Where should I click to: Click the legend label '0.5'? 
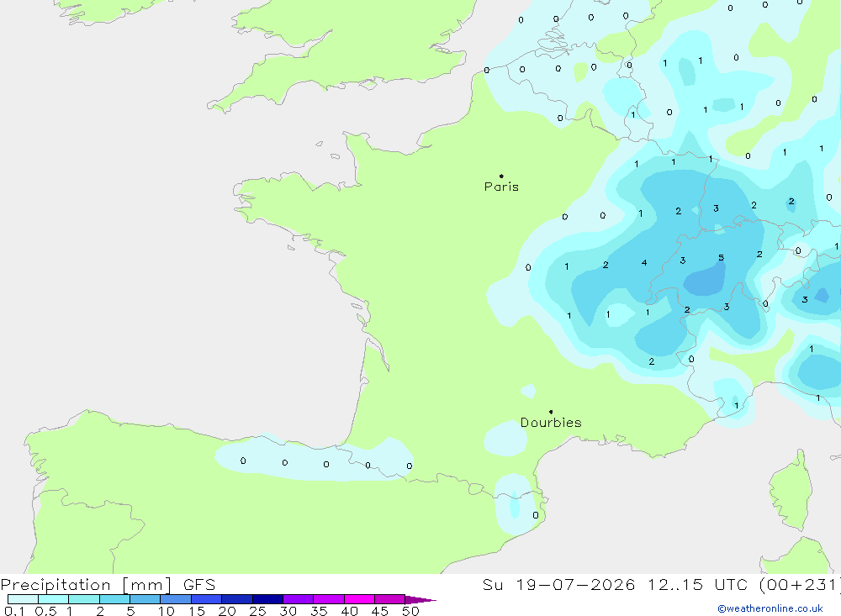[45, 611]
